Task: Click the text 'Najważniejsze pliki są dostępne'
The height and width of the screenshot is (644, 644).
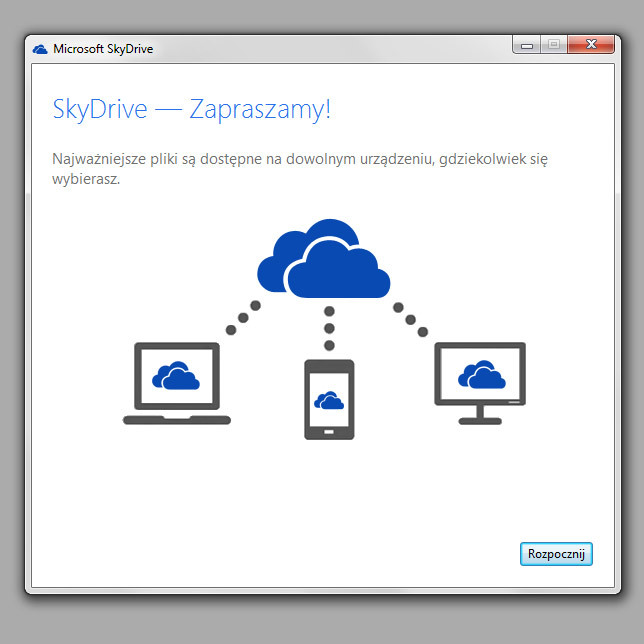Action: click(157, 159)
